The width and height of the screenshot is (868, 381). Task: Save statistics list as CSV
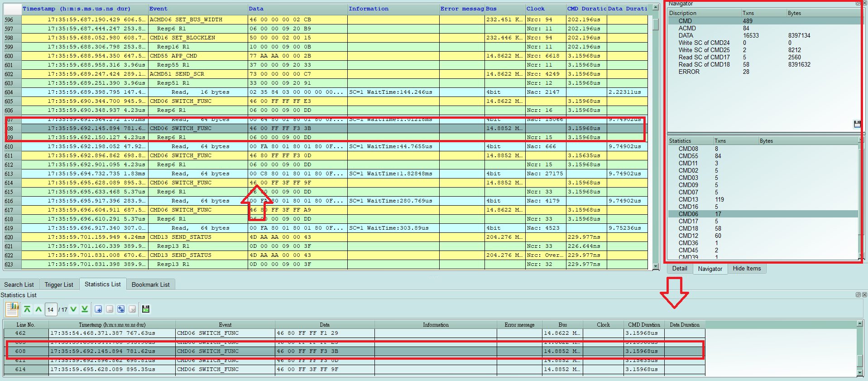[146, 309]
